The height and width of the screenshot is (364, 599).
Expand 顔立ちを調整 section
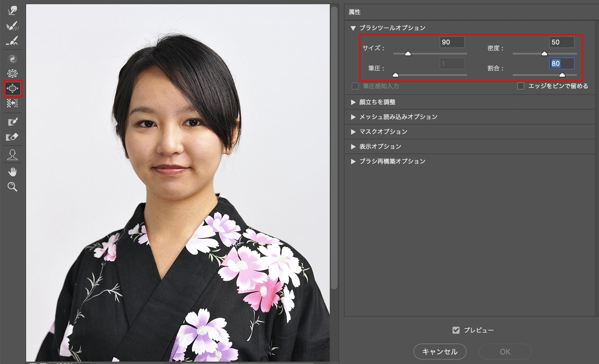point(353,102)
